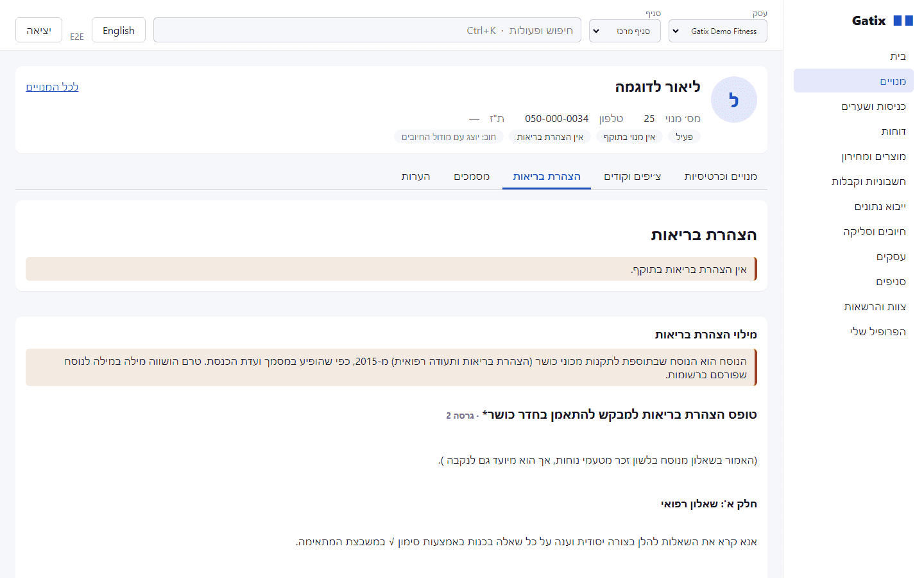Click the Gatix brand name text
The width and height of the screenshot is (924, 578).
[x=869, y=21]
